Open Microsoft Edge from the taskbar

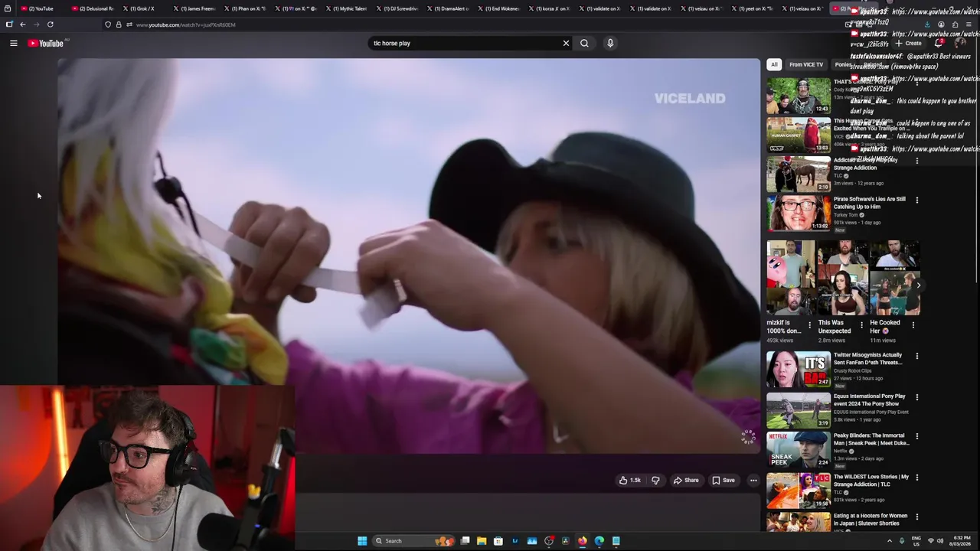pyautogui.click(x=599, y=541)
